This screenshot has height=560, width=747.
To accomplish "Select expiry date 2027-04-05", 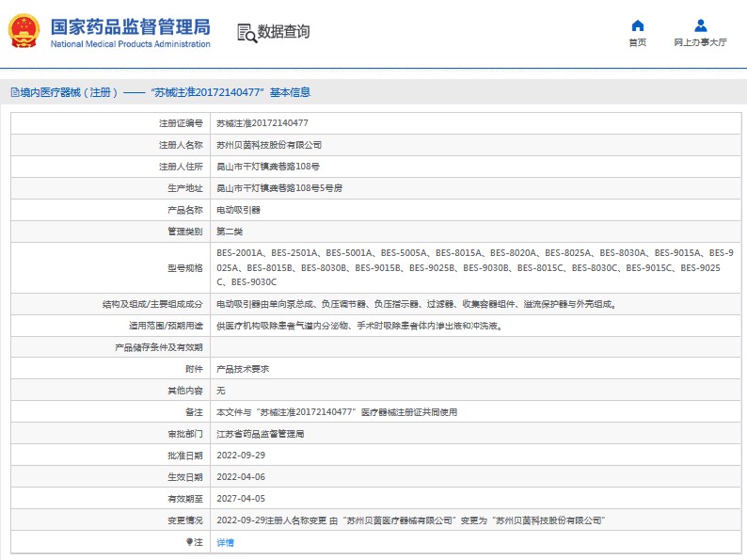I will click(x=241, y=499).
